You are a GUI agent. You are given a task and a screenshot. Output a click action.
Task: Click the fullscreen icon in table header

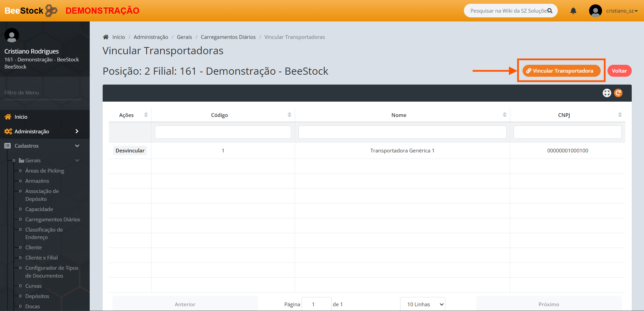coord(607,93)
